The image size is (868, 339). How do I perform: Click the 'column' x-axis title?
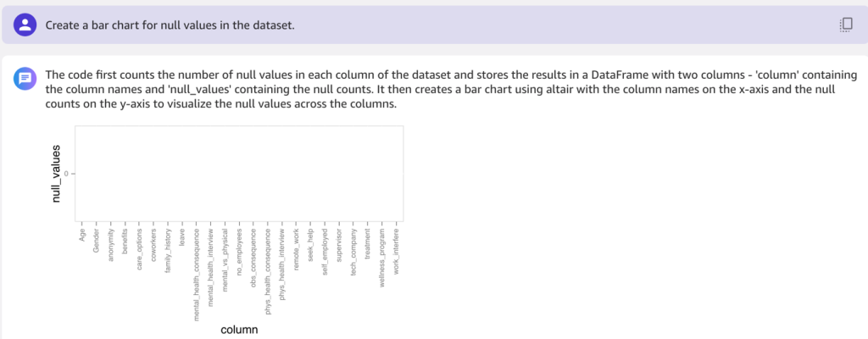pos(239,329)
